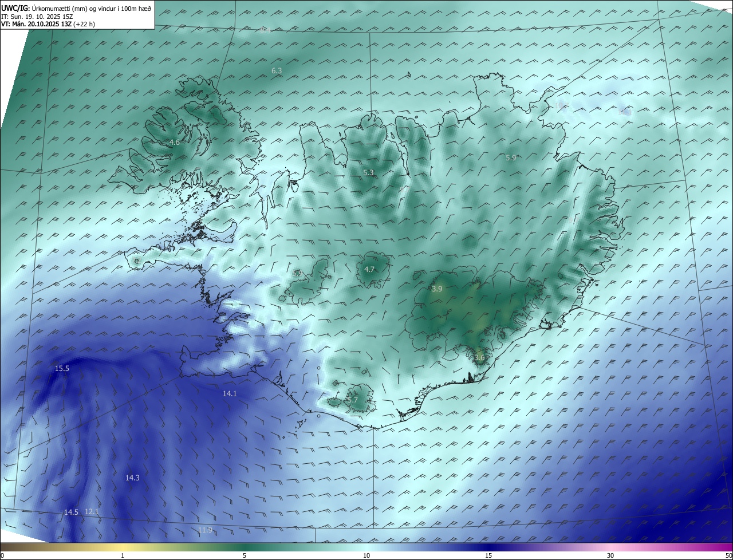The height and width of the screenshot is (560, 733).
Task: Click the color scale tick label 30
Action: click(x=610, y=555)
